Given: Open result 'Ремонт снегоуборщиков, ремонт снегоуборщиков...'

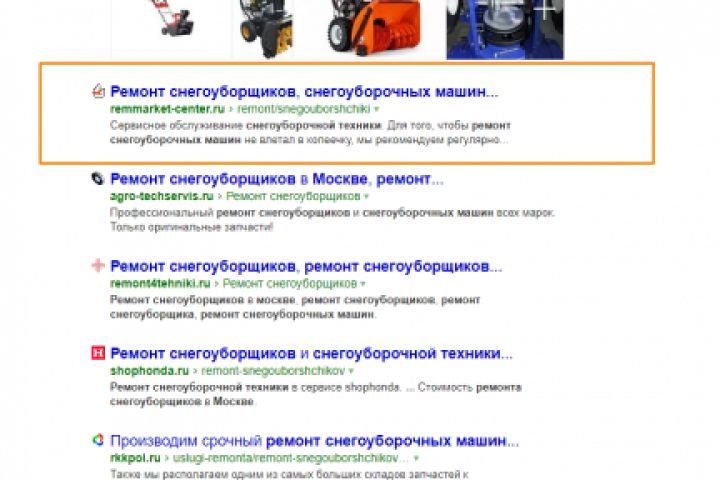Looking at the screenshot, I should (306, 266).
